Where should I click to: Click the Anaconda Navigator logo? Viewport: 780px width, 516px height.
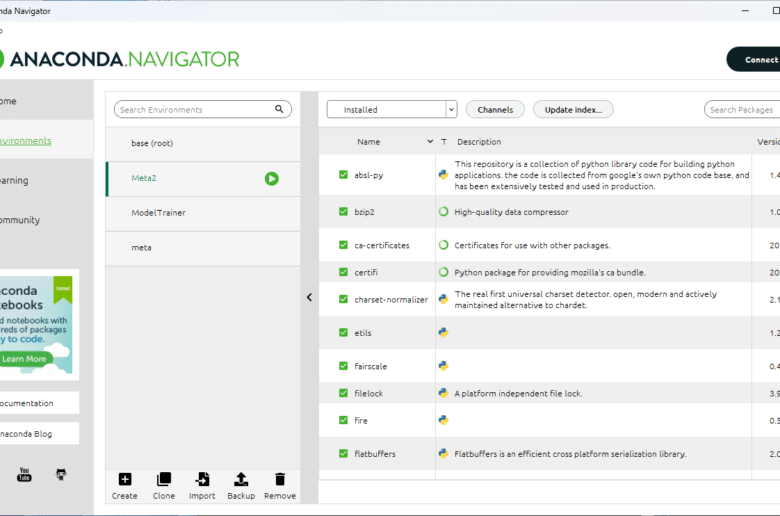(119, 59)
